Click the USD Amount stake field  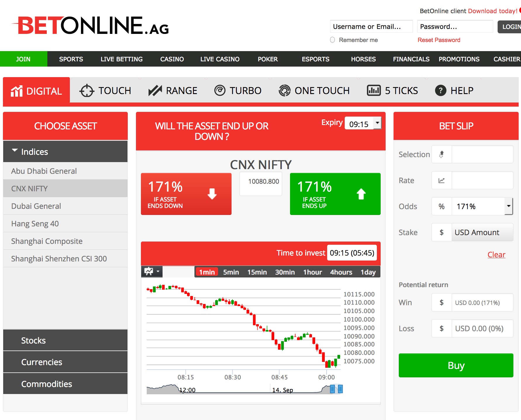coord(482,232)
